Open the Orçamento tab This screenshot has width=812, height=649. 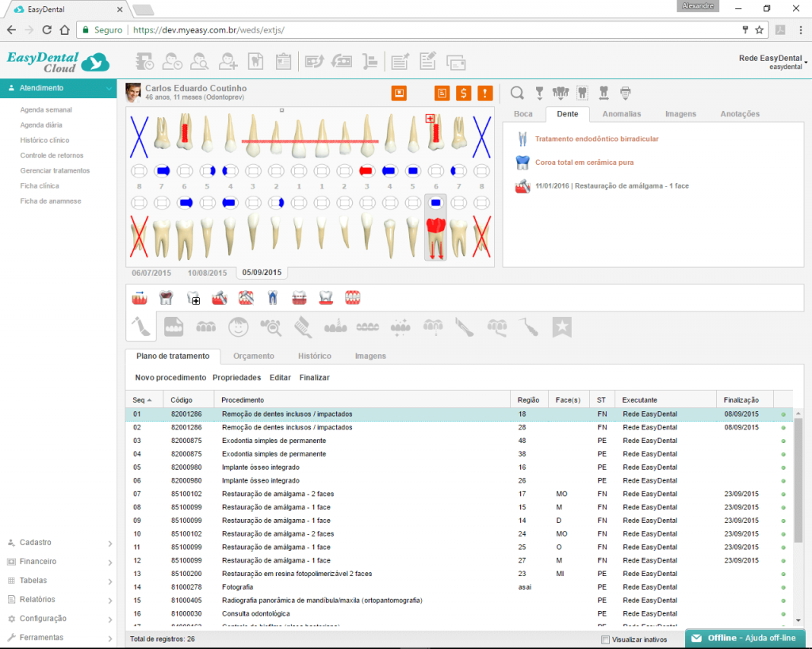coord(253,356)
